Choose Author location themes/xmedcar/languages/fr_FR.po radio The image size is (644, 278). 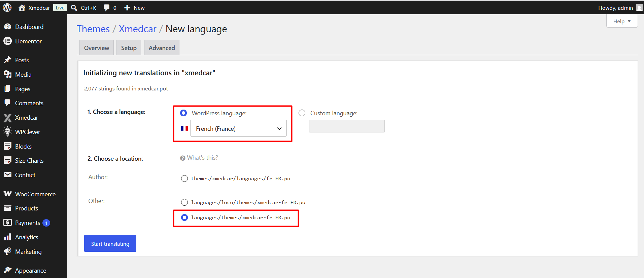pos(184,178)
